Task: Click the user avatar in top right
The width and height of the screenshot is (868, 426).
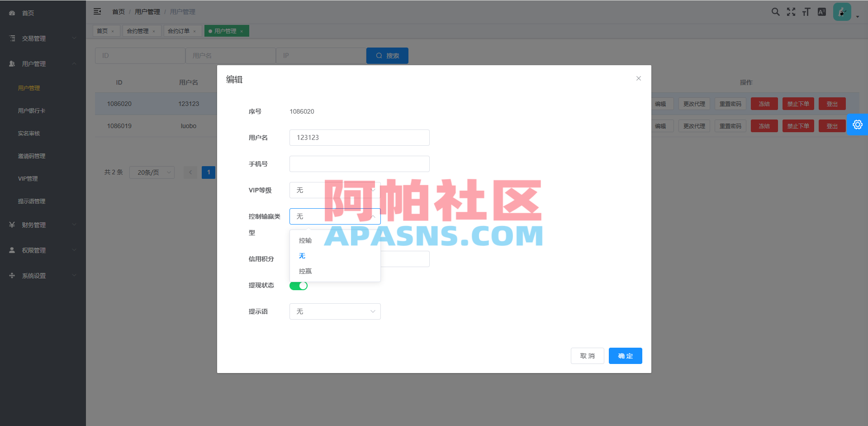Action: [841, 11]
